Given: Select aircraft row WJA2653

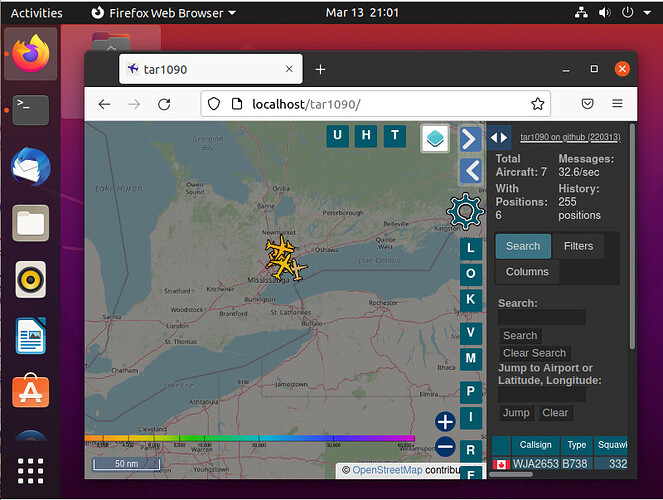Looking at the screenshot, I should (x=560, y=464).
